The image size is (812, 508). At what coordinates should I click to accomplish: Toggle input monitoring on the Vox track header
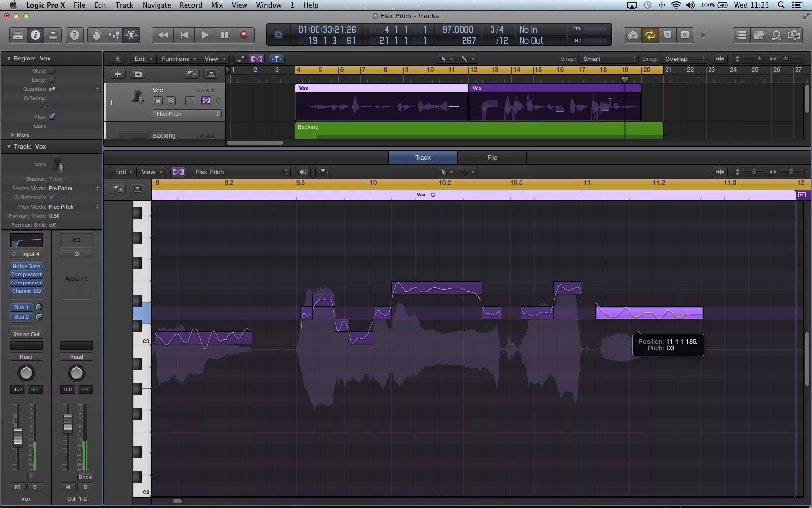190,101
